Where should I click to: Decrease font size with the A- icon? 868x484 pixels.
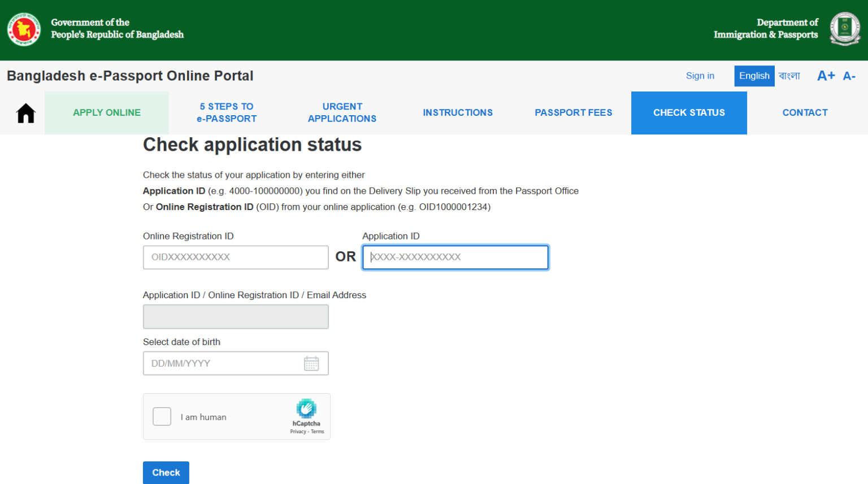click(x=849, y=75)
